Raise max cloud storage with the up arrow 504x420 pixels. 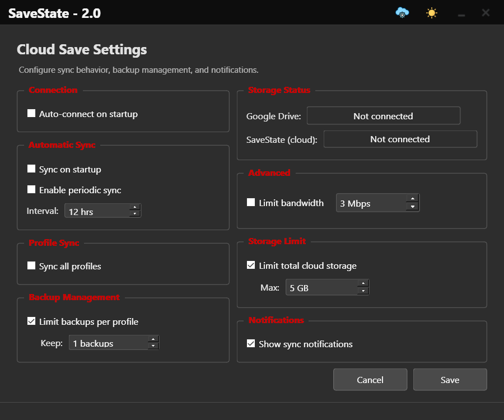point(363,283)
